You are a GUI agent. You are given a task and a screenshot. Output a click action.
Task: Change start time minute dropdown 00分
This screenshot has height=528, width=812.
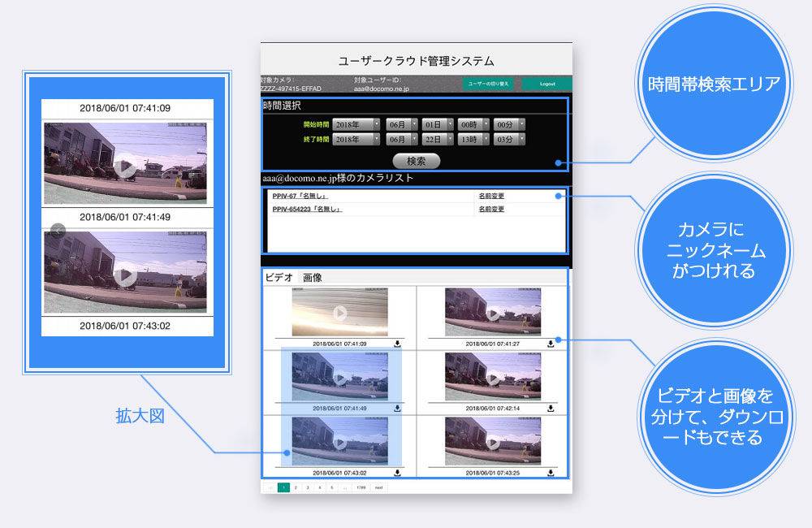509,125
